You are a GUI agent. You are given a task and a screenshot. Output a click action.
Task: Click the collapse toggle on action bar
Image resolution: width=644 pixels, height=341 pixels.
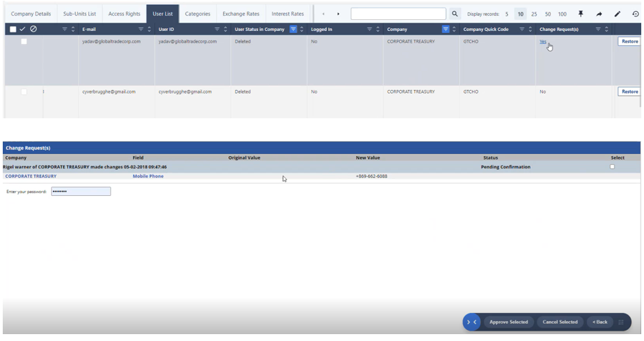pos(471,322)
